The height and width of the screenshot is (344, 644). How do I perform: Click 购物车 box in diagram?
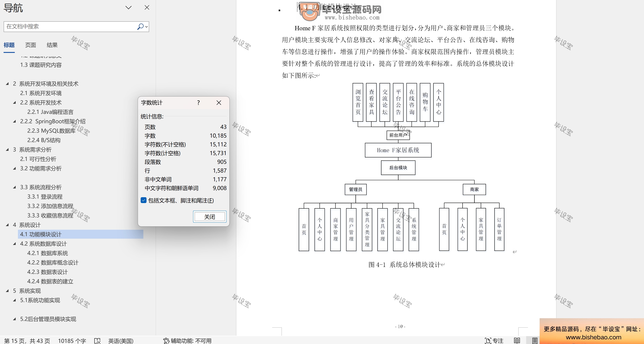pos(425,102)
